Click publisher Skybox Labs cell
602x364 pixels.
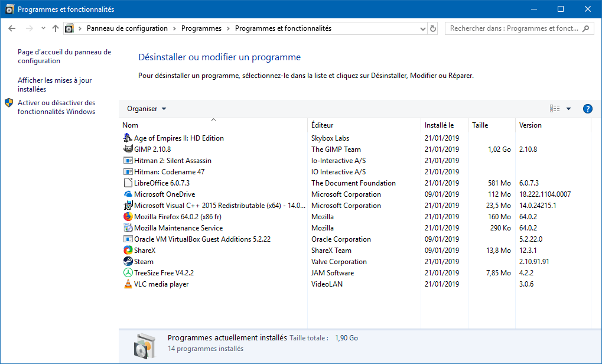[x=330, y=138]
